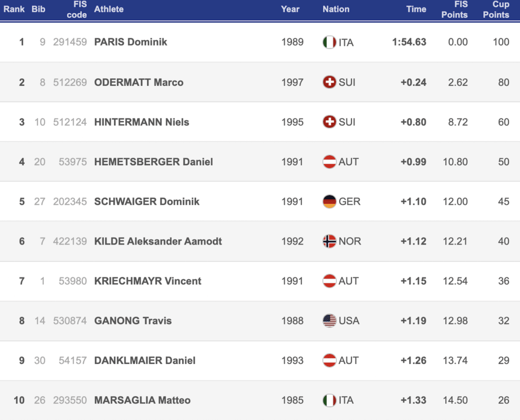Open athlete PARIS Dominik's profile
520x420 pixels.
pyautogui.click(x=131, y=42)
